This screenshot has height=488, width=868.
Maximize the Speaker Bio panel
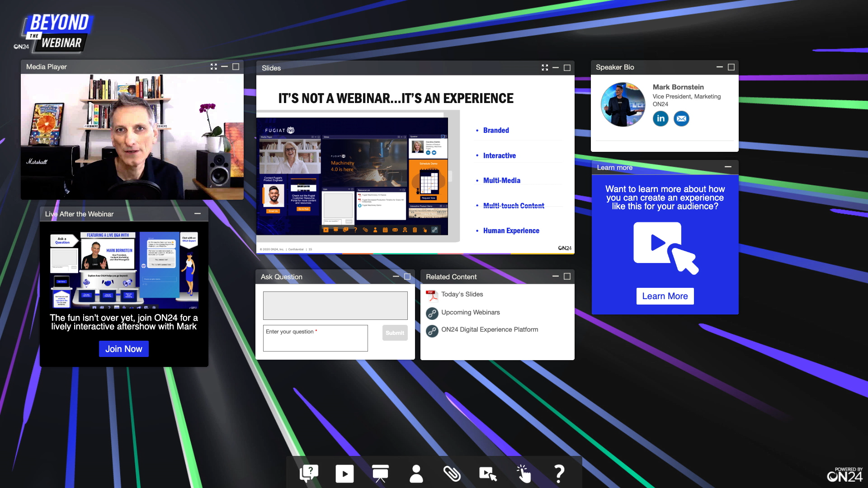tap(731, 67)
